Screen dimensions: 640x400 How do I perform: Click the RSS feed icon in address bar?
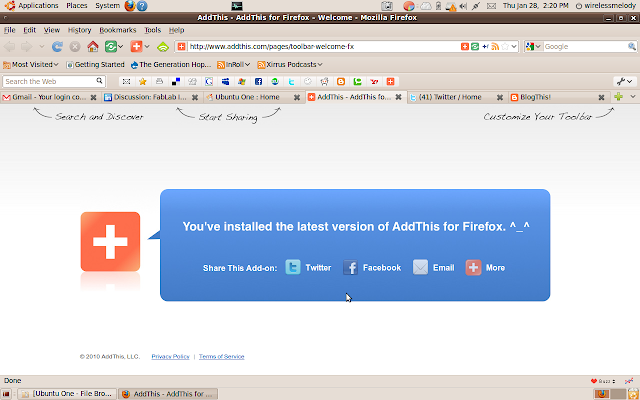click(x=495, y=47)
